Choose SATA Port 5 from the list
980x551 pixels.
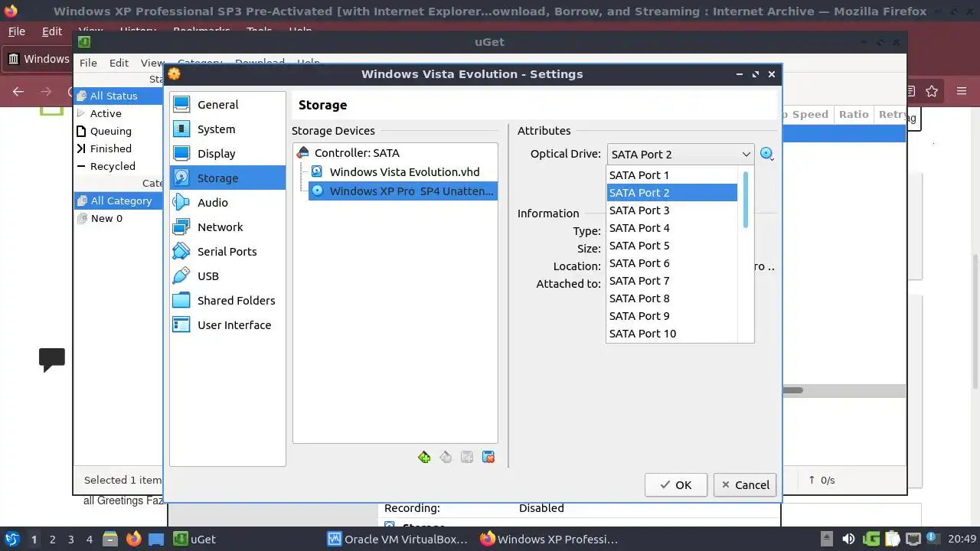pos(671,246)
